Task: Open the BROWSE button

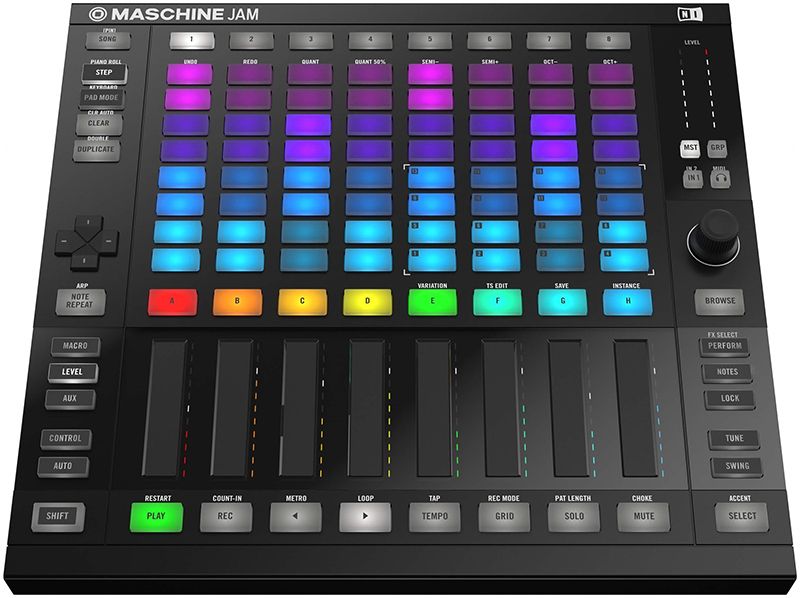Action: (x=720, y=300)
